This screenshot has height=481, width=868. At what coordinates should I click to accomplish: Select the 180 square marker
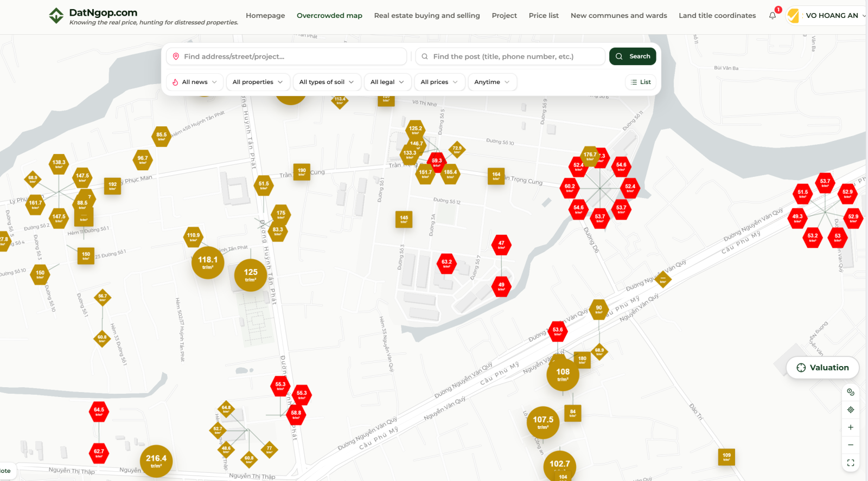pos(582,360)
